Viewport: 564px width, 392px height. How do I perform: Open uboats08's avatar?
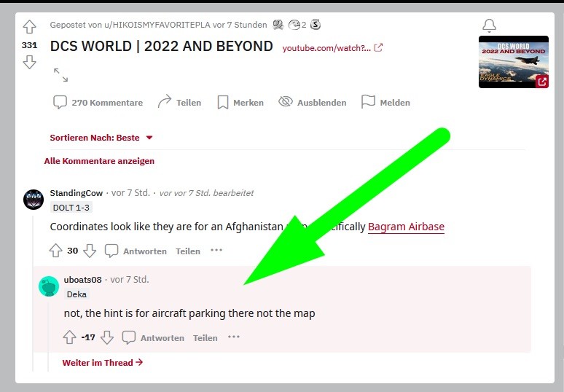(49, 286)
